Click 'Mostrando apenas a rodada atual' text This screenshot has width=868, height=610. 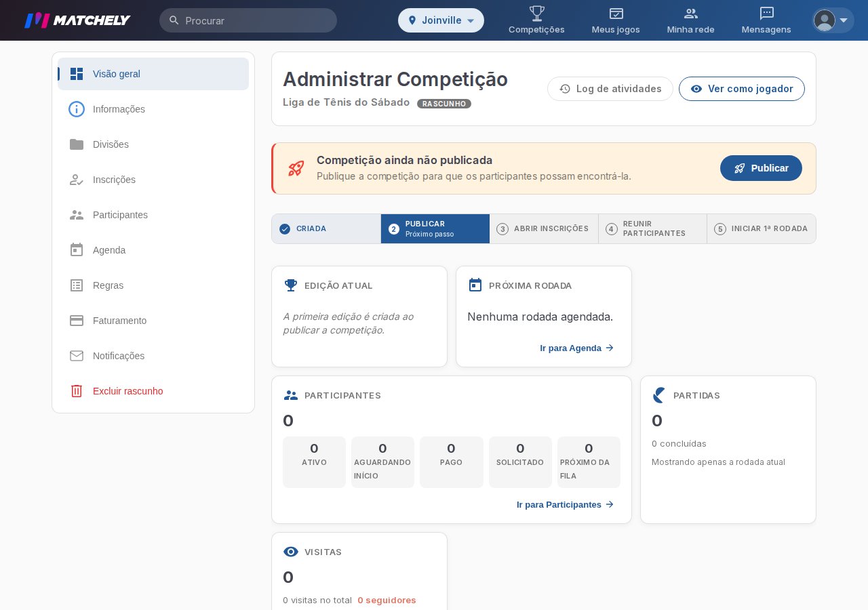pyautogui.click(x=718, y=462)
